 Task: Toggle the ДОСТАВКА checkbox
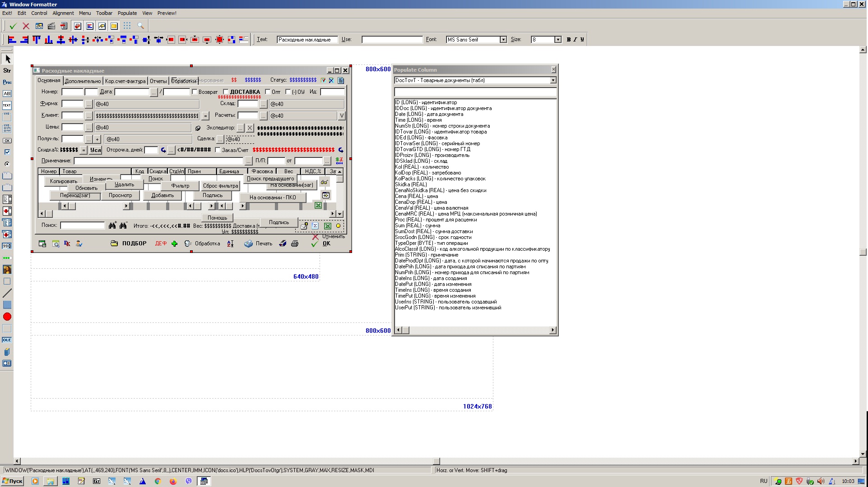point(226,92)
